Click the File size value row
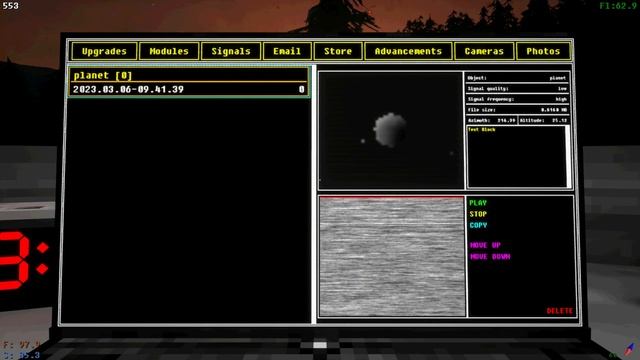Screen dimensions: 640x360 pyautogui.click(x=517, y=110)
